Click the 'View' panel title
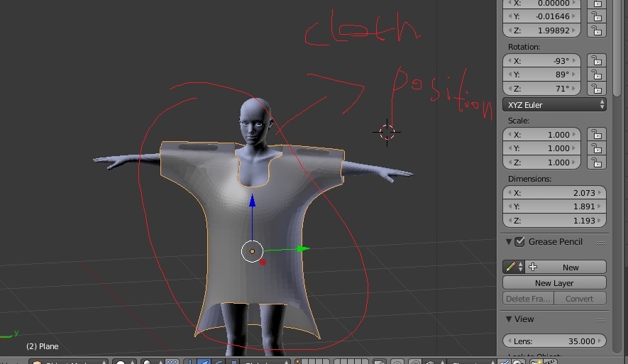 [524, 319]
